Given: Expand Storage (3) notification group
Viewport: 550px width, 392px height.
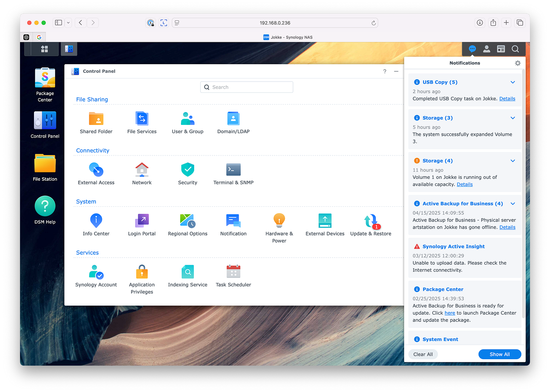Looking at the screenshot, I should pyautogui.click(x=513, y=118).
